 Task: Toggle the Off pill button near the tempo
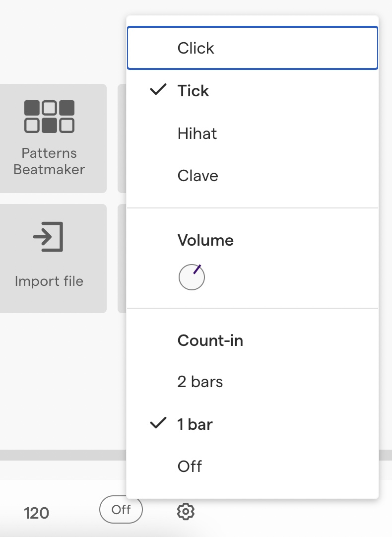point(121,510)
